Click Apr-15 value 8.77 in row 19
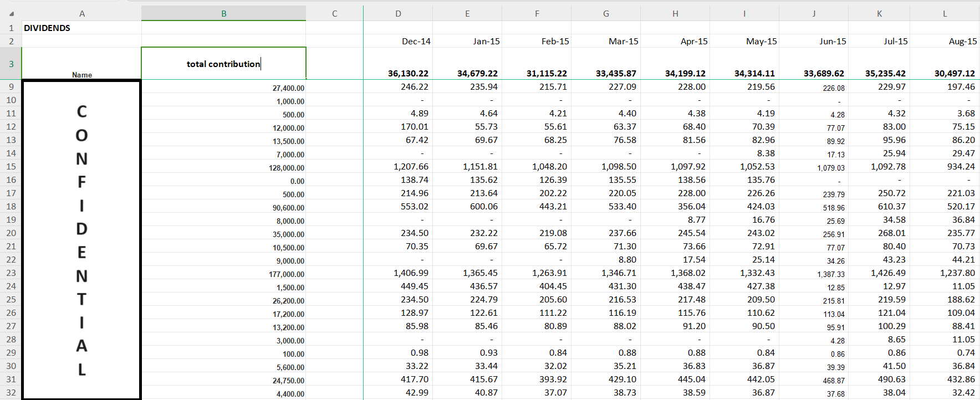The height and width of the screenshot is (400, 980). pos(675,219)
